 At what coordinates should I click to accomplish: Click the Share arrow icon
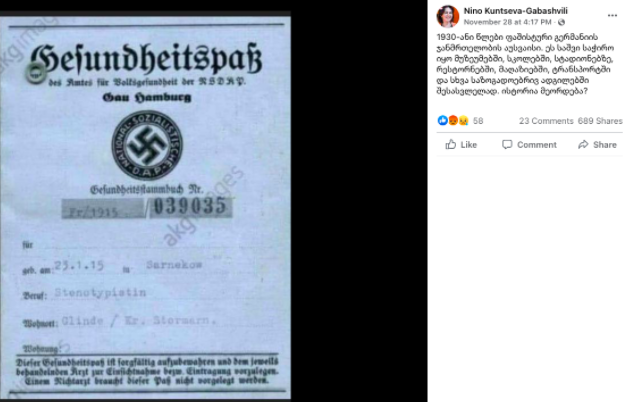pos(583,144)
